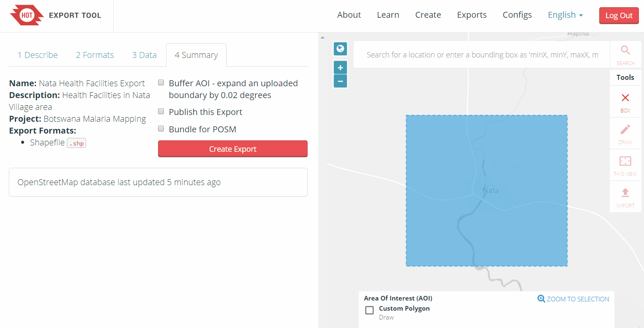Toggle the Custom Polygon checkbox
644x328 pixels.
coord(369,310)
